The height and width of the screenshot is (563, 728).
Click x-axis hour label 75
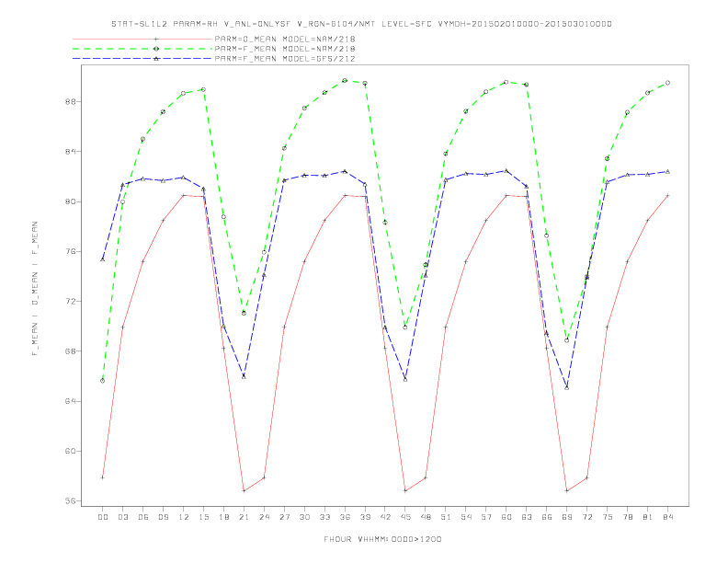[x=608, y=517]
